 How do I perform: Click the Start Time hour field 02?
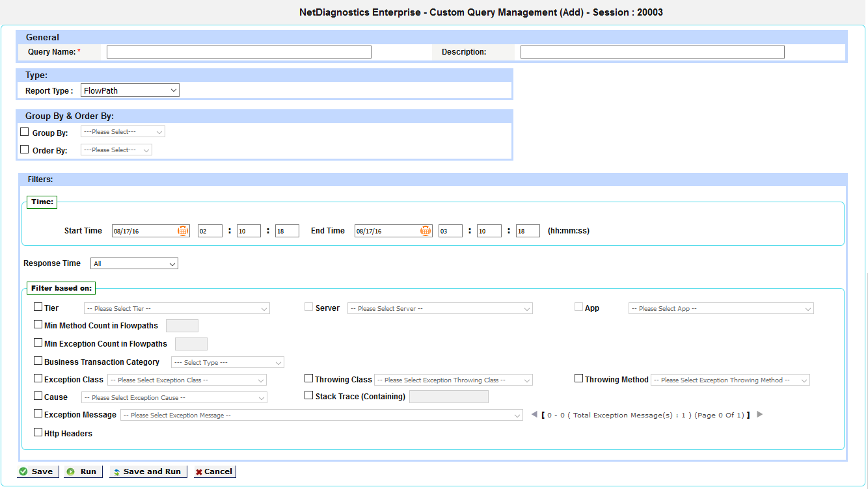[210, 231]
